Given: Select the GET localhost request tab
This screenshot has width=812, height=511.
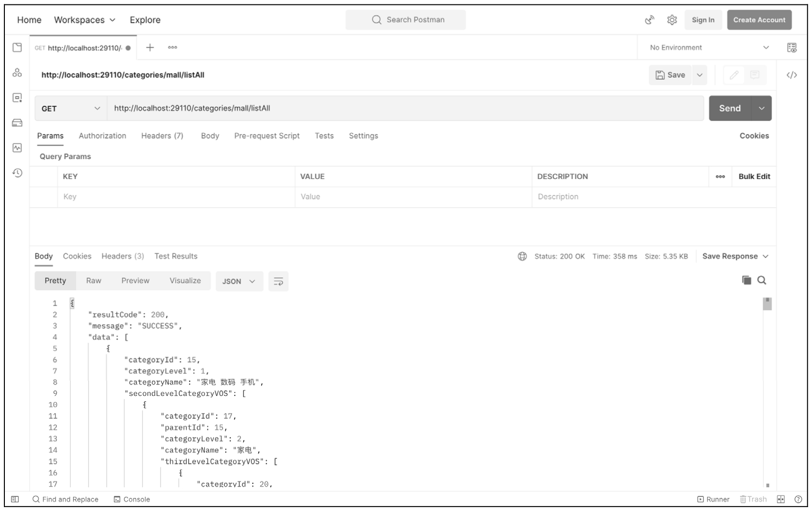Looking at the screenshot, I should click(83, 48).
